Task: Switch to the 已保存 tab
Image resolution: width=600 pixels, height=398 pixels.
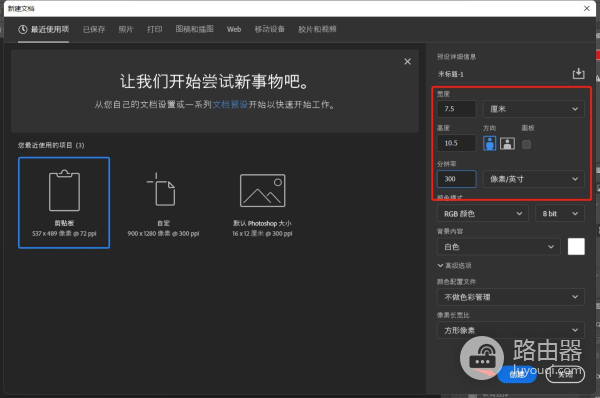Action: click(x=94, y=29)
